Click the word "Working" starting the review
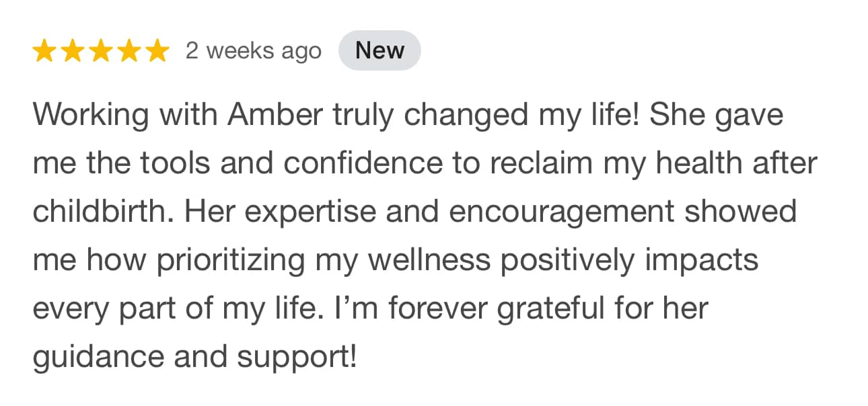Image resolution: width=868 pixels, height=406 pixels. [90, 115]
